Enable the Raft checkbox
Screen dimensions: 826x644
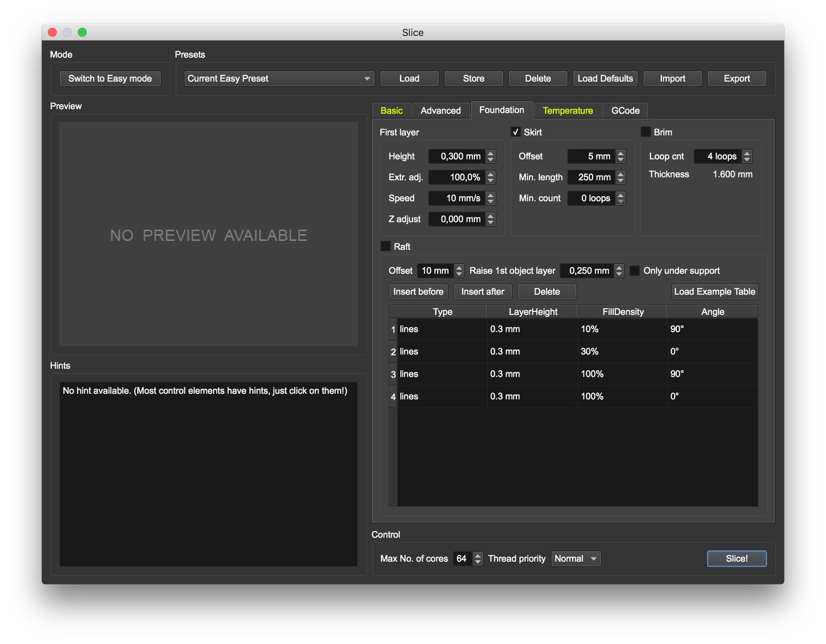(386, 246)
